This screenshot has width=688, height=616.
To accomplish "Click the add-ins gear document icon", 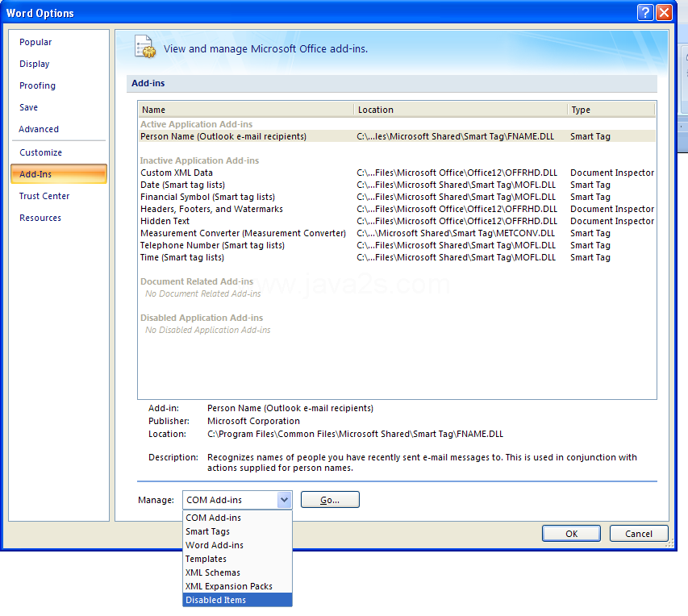I will [145, 47].
